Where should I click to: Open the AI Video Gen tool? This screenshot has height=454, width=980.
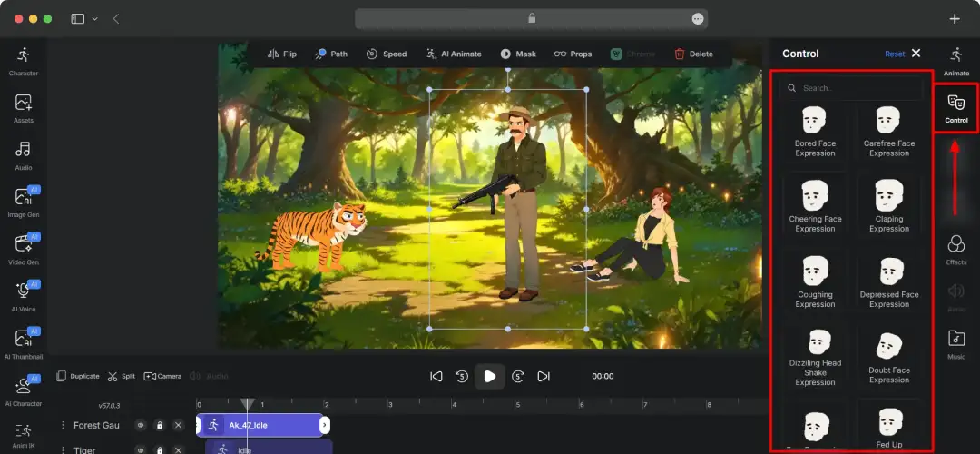[23, 250]
